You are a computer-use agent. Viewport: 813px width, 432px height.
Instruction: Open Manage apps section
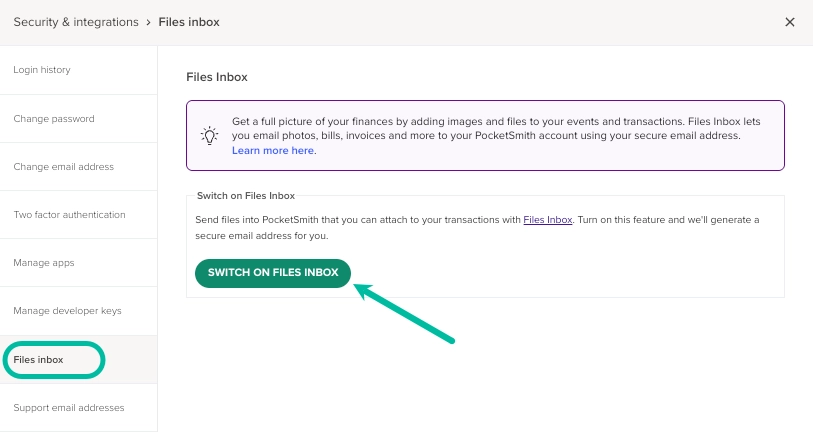(x=78, y=262)
